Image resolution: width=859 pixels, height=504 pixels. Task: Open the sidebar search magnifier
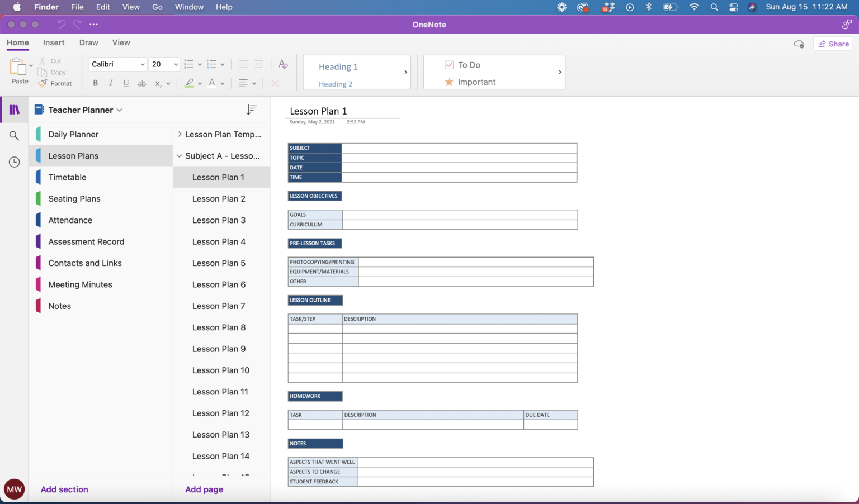point(15,136)
